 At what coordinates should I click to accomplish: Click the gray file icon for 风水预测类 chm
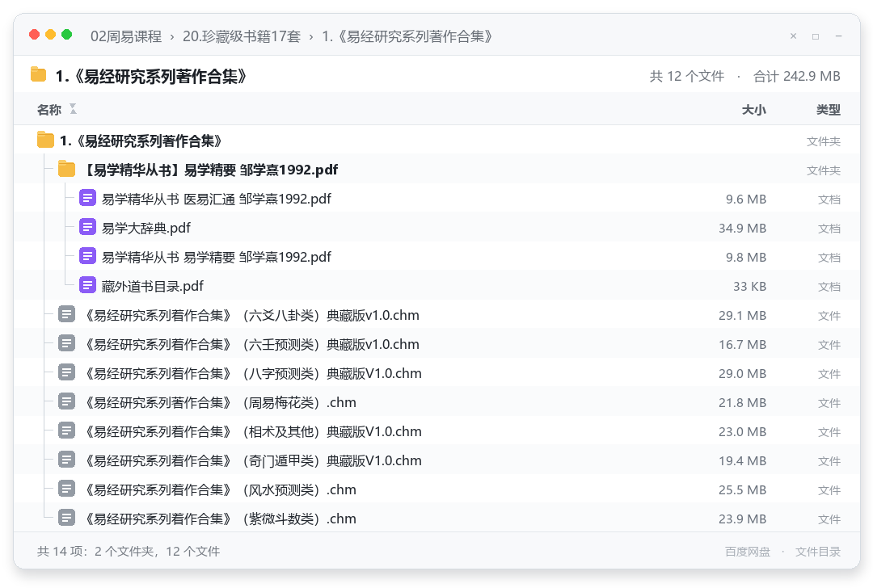66,489
